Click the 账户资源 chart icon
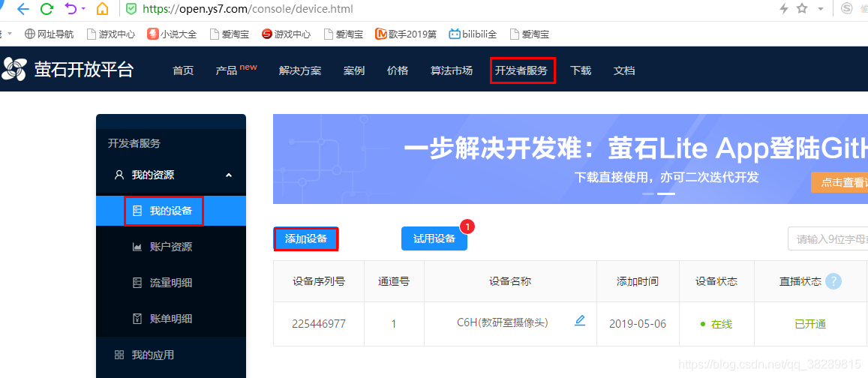Screen dimensions: 868x378 click(x=137, y=247)
